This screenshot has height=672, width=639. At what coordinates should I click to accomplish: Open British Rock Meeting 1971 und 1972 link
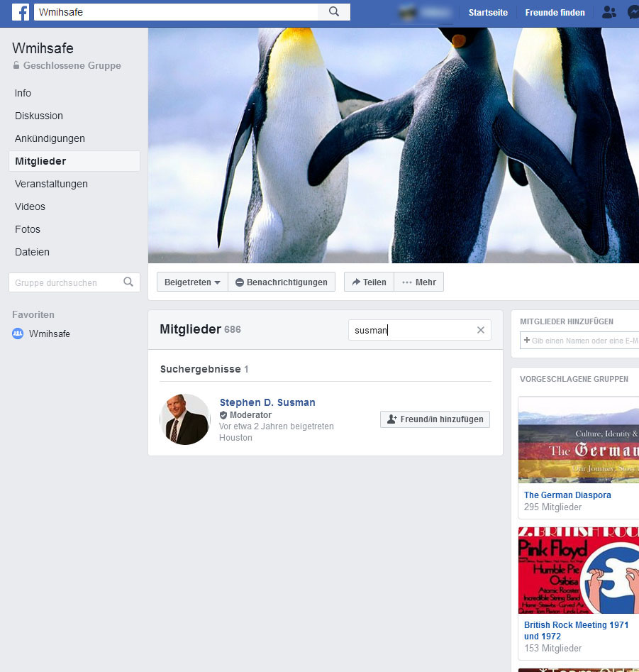coord(576,630)
